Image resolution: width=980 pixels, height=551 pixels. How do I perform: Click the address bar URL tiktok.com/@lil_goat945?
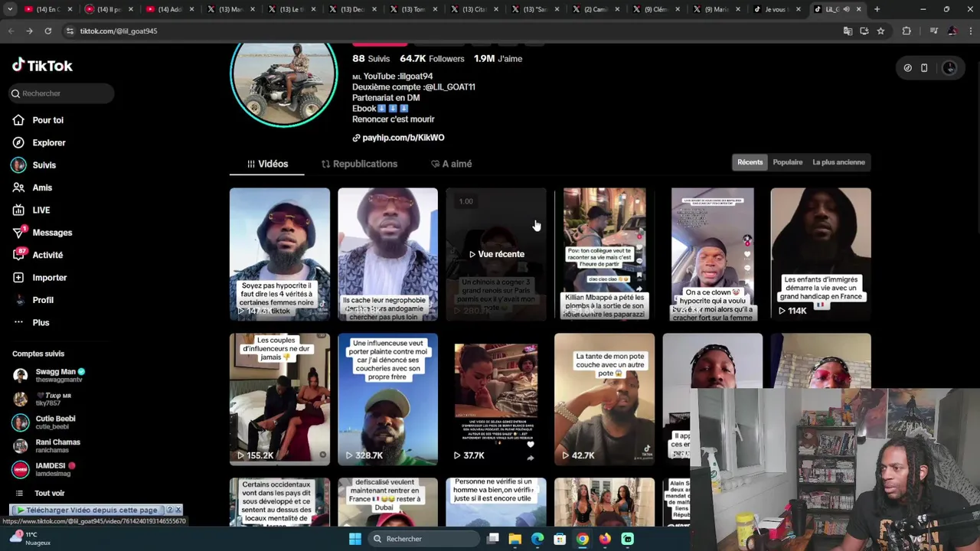coord(119,31)
